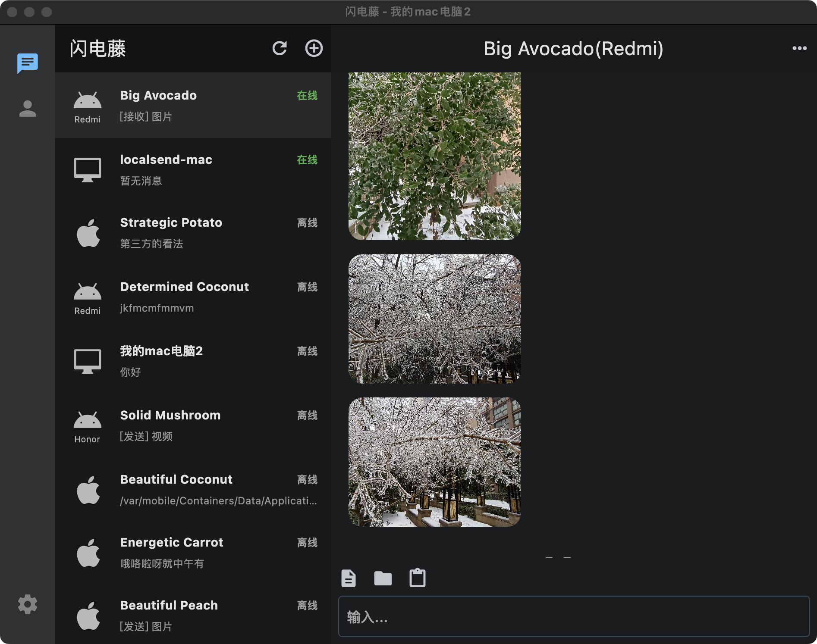817x644 pixels.
Task: Select the Big Avocado conversation
Action: tap(193, 105)
